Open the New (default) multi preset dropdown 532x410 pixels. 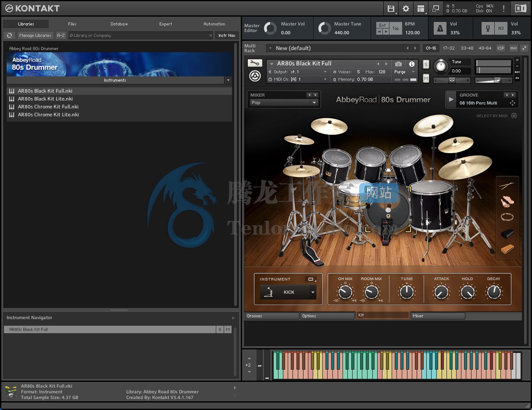[x=343, y=48]
